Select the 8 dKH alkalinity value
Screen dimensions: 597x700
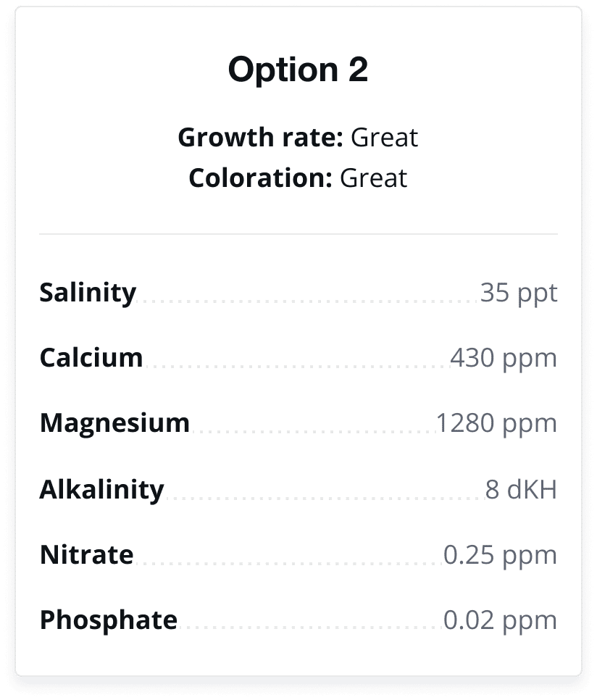[521, 489]
